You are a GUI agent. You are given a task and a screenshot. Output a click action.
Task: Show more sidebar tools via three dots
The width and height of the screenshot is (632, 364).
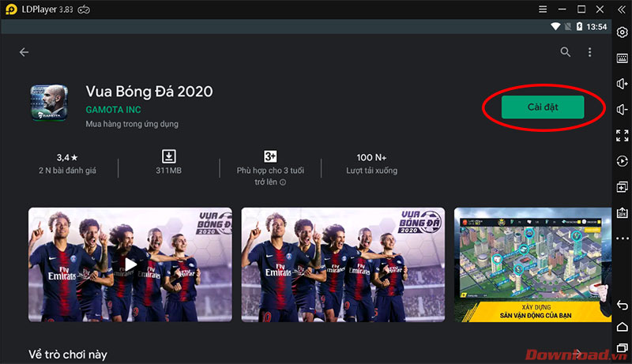[x=622, y=238]
